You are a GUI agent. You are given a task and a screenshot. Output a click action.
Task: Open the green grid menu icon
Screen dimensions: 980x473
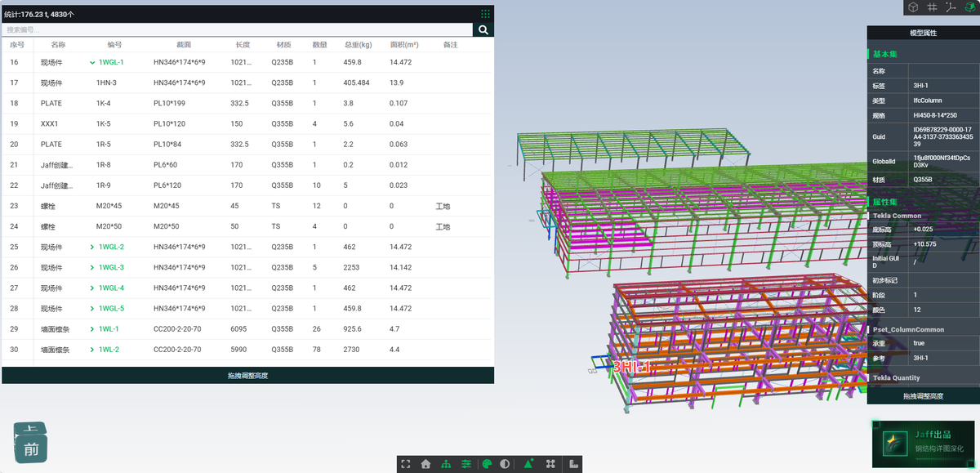(x=486, y=14)
